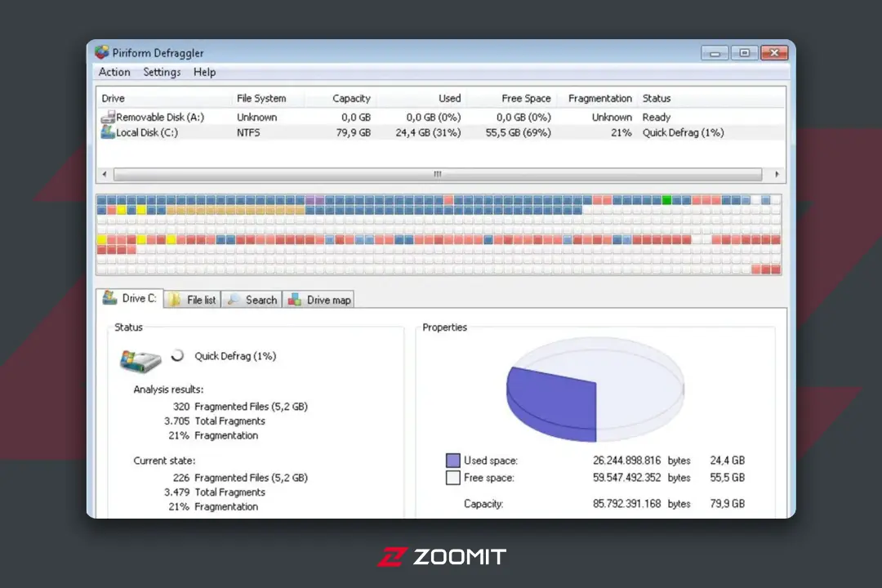This screenshot has width=882, height=588.
Task: Select the Removable Disk (A:) row
Action: click(440, 117)
